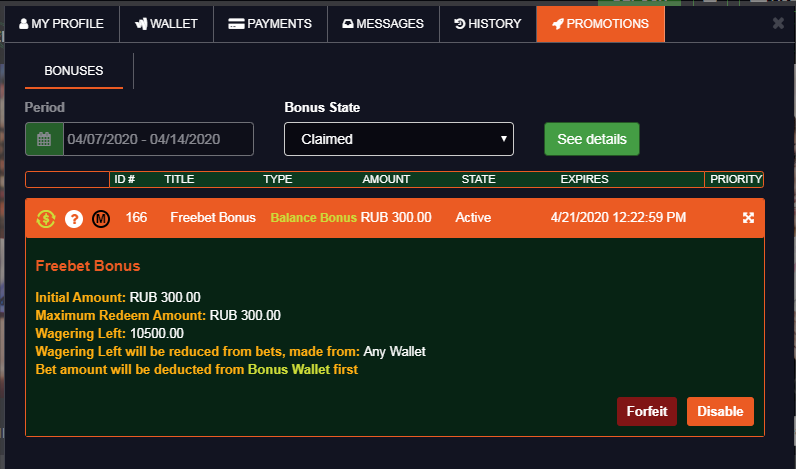This screenshot has height=469, width=796.
Task: Disable the Freebet Bonus
Action: click(720, 412)
